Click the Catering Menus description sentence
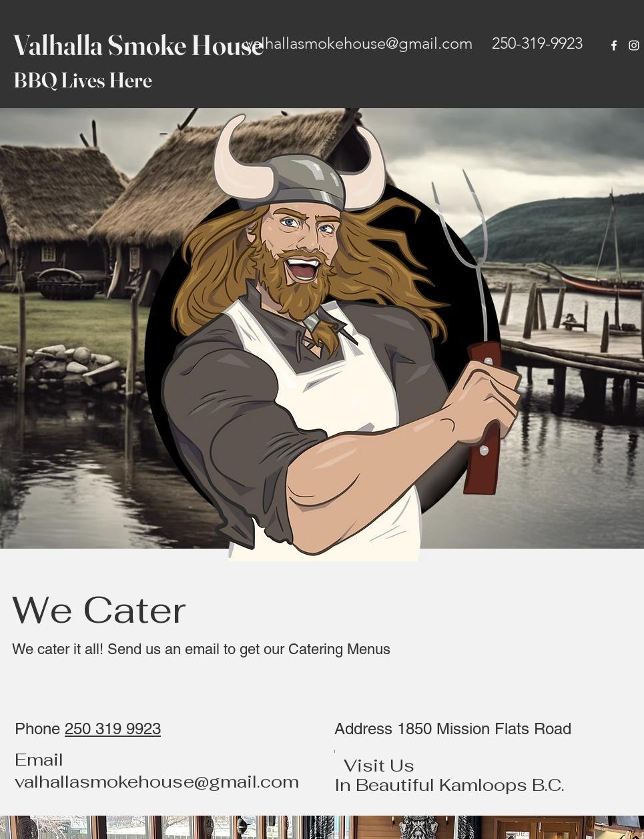The image size is (644, 839). coord(201,649)
